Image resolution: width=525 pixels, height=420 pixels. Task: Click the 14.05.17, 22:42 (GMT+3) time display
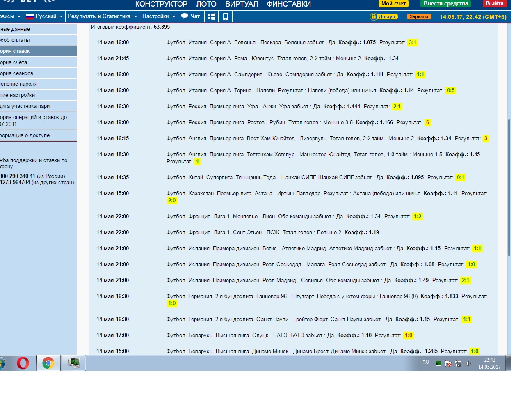pos(473,17)
